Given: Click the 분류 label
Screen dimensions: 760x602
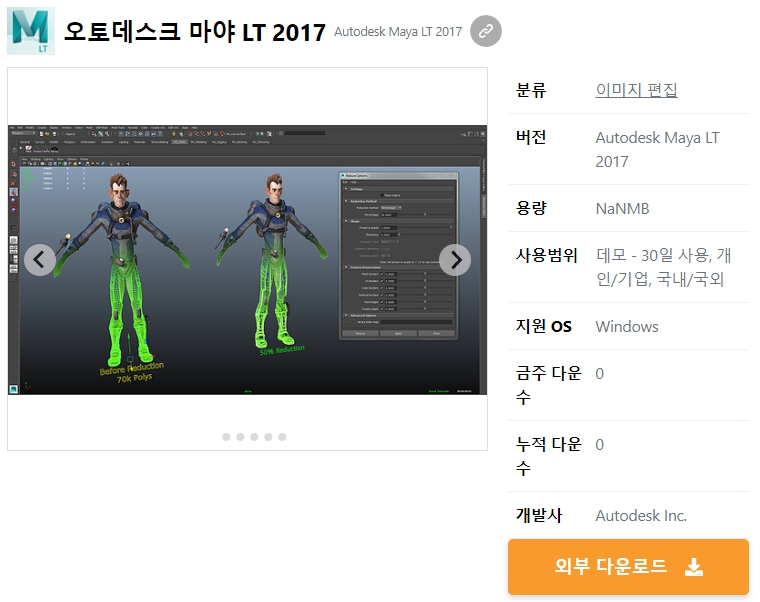Looking at the screenshot, I should [531, 90].
